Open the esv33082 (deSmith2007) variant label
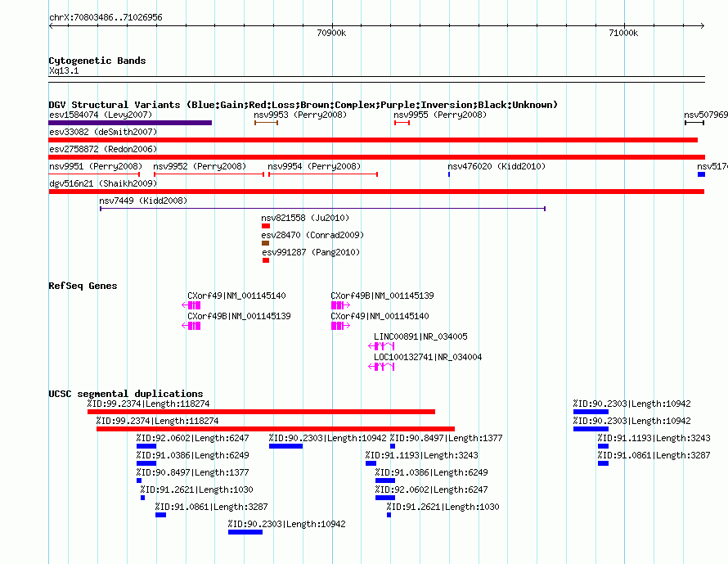This screenshot has height=564, width=728. coord(103,132)
